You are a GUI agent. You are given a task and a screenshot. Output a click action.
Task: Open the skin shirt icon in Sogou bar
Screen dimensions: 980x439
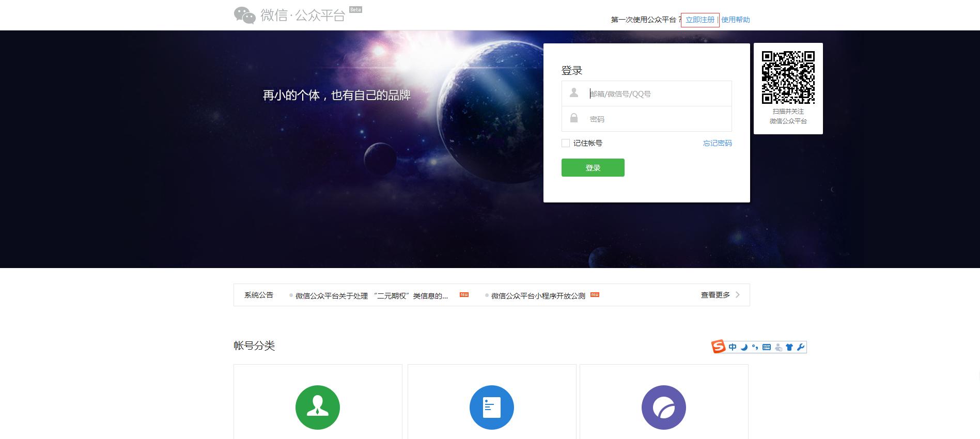click(x=789, y=347)
